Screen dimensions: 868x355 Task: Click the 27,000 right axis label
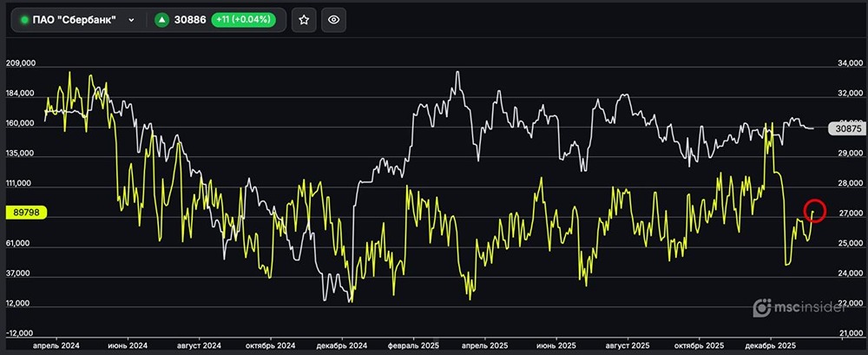(x=849, y=214)
